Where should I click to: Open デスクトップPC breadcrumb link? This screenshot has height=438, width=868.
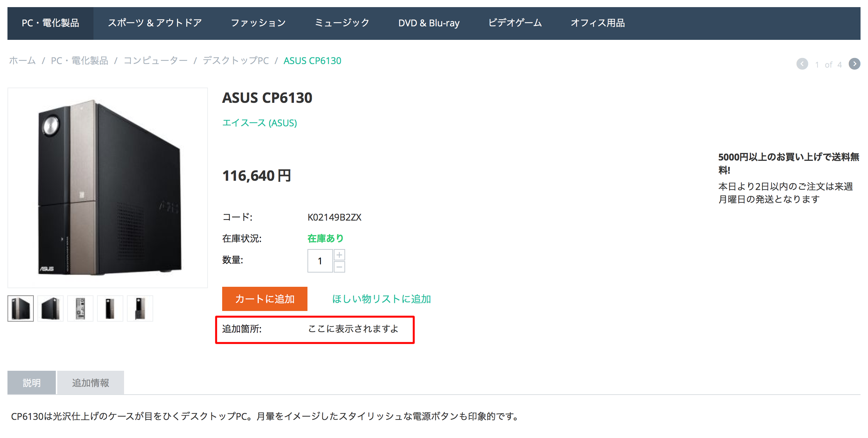coord(236,61)
